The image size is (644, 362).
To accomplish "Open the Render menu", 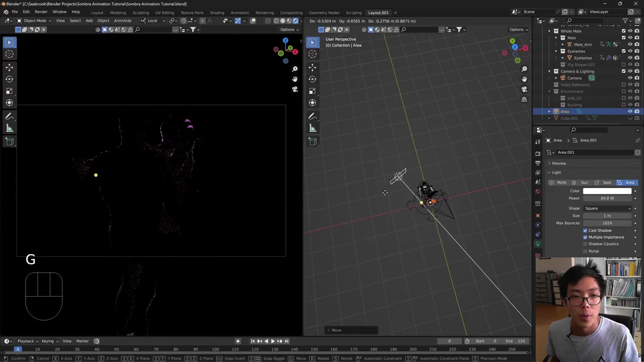I will tap(41, 12).
